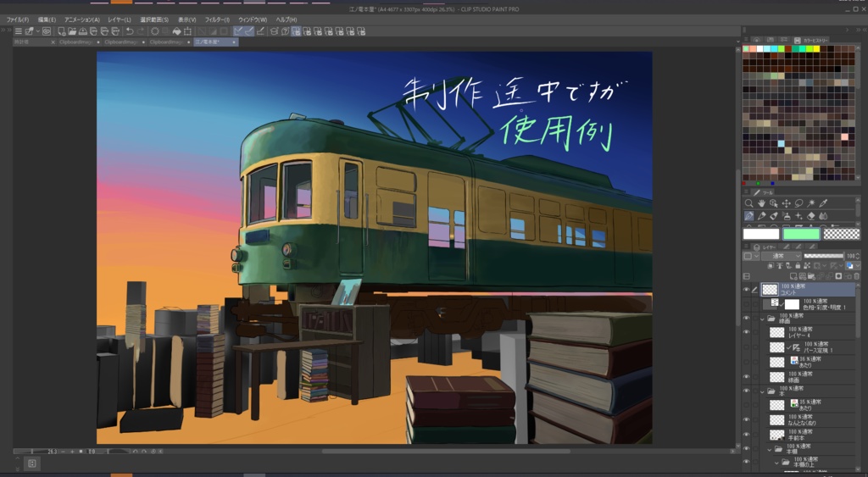Select the Auto select magic wand tool
The height and width of the screenshot is (477, 868).
click(811, 203)
